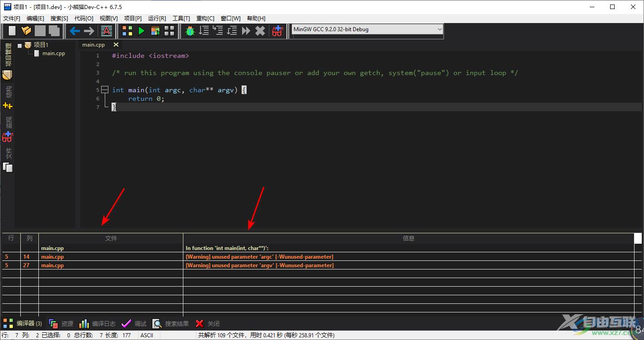This screenshot has width=644, height=340.
Task: Click the Step Into debug icon
Action: coord(218,31)
